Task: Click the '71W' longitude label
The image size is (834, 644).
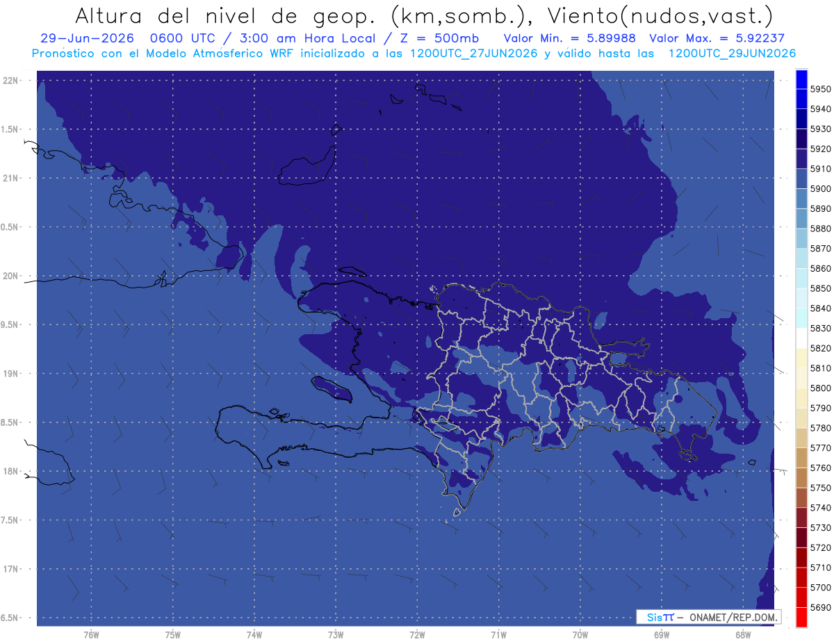Action: [498, 634]
